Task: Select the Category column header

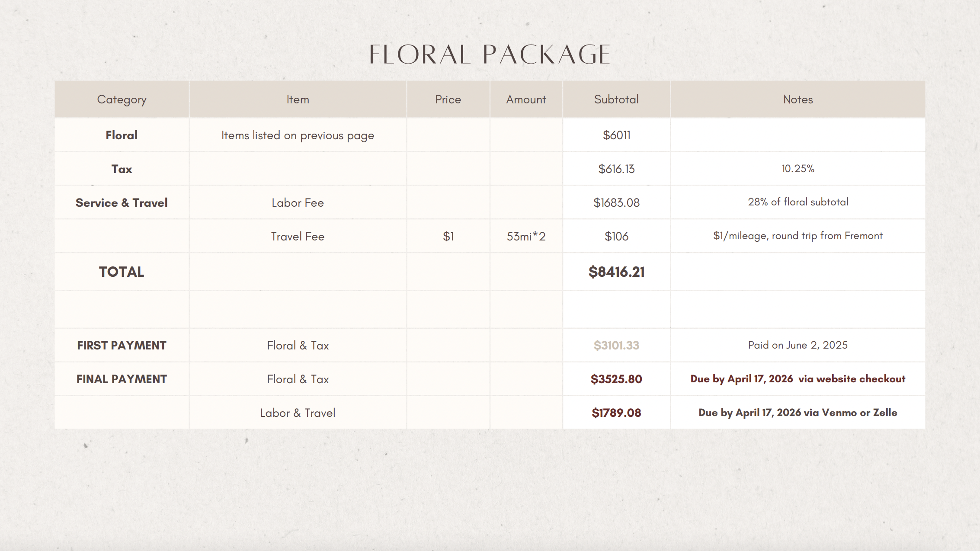Action: 122,99
